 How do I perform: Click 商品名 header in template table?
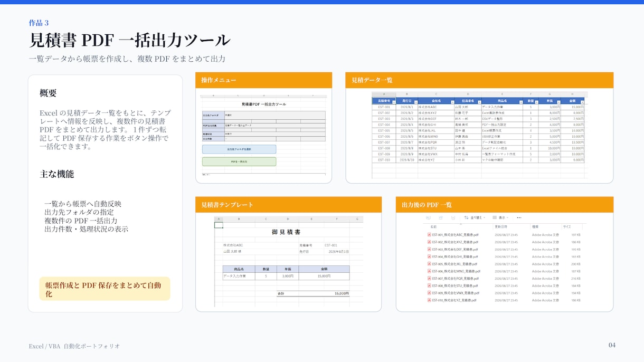pyautogui.click(x=239, y=269)
